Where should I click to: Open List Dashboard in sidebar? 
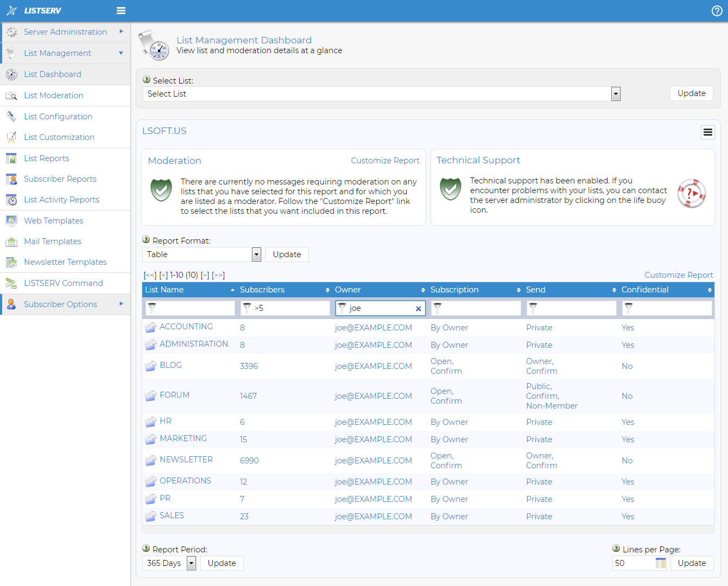point(53,74)
